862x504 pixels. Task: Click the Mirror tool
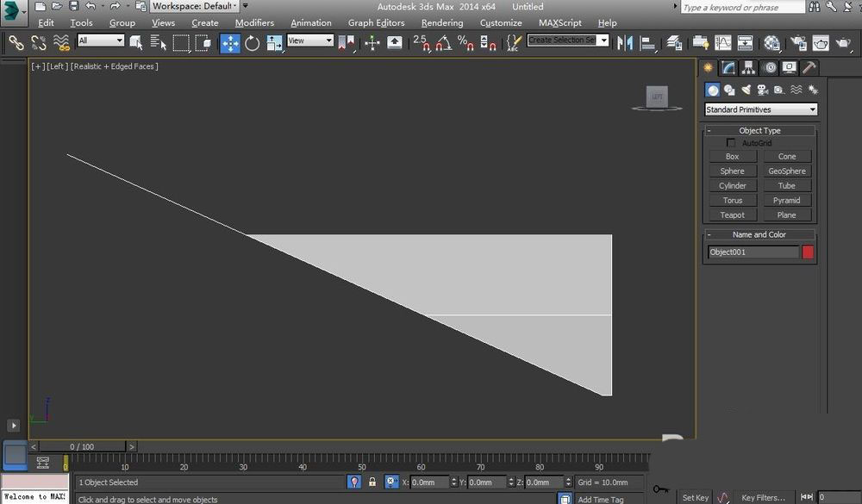625,42
